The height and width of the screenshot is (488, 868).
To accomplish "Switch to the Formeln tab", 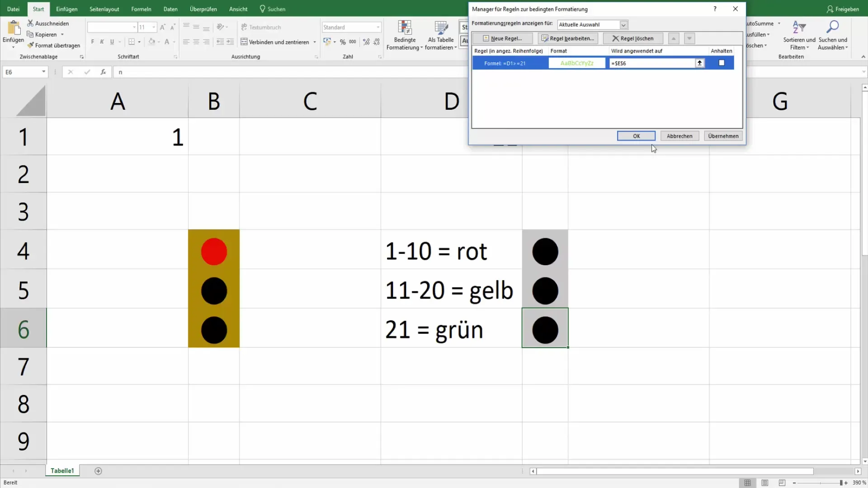I will [x=141, y=9].
